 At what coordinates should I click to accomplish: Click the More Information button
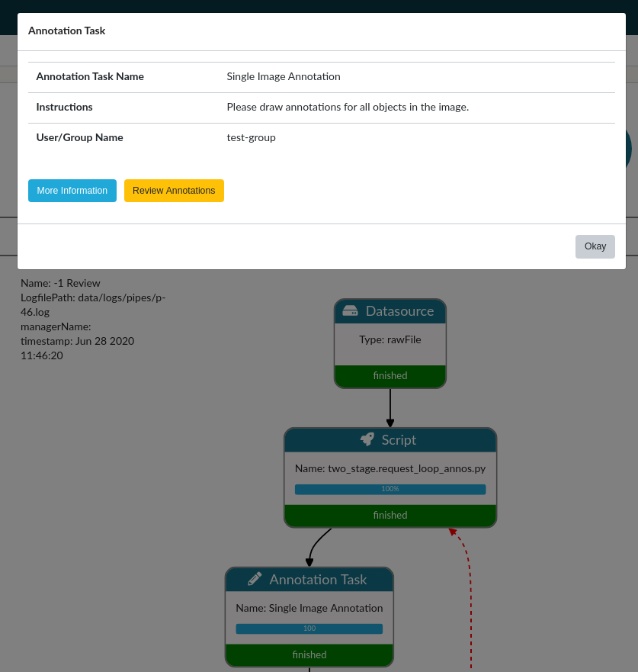(72, 191)
